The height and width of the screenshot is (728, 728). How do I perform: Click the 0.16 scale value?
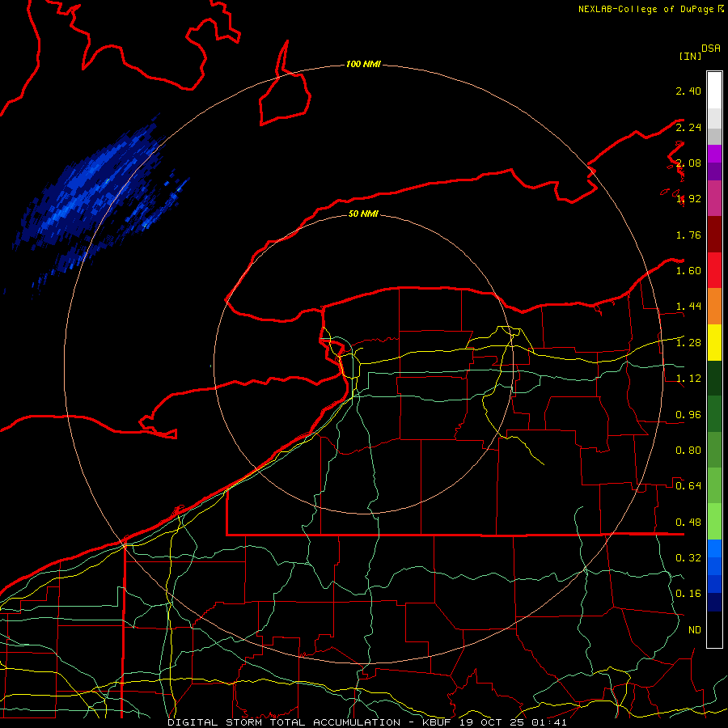[688, 594]
